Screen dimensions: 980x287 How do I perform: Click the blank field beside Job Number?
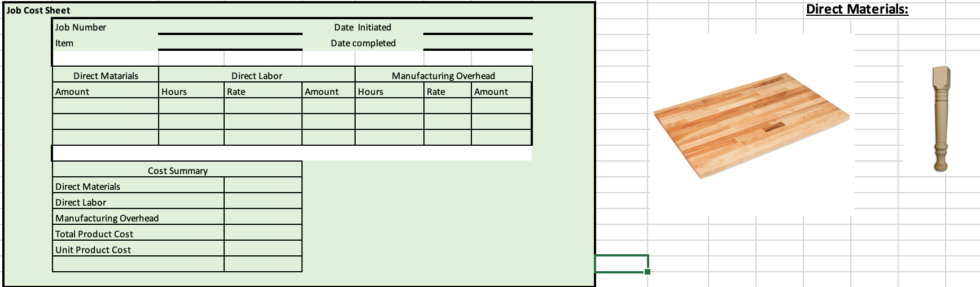coord(230,27)
